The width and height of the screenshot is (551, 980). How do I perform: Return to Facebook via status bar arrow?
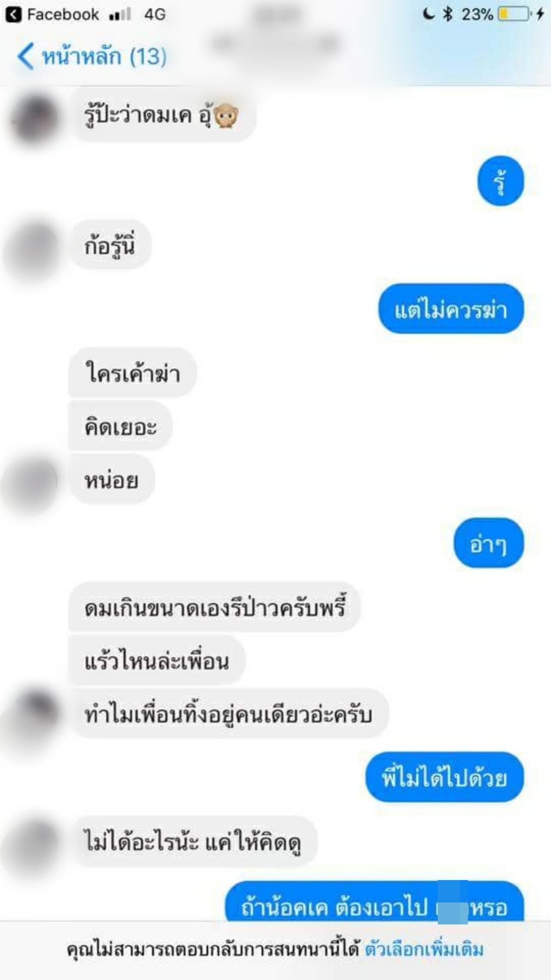point(13,15)
